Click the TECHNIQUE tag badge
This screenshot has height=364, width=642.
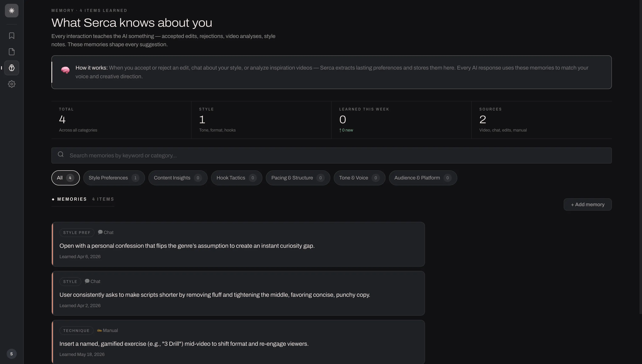[x=76, y=330]
